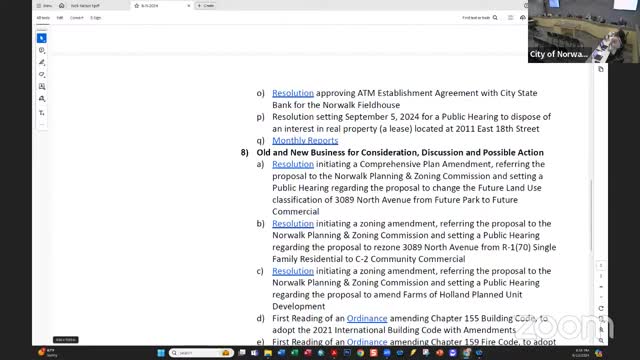The width and height of the screenshot is (640, 360).
Task: Choose the text box selection tool
Action: click(42, 87)
